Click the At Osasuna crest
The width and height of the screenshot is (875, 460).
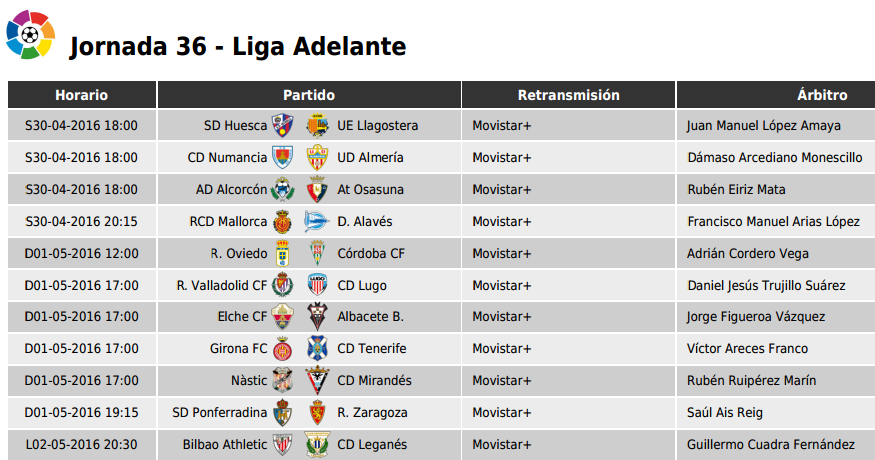[x=317, y=189]
